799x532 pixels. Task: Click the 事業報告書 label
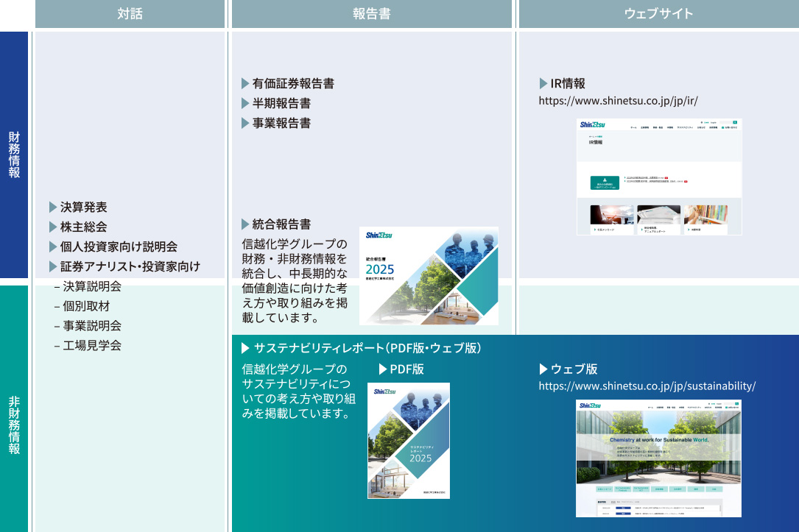(x=282, y=123)
